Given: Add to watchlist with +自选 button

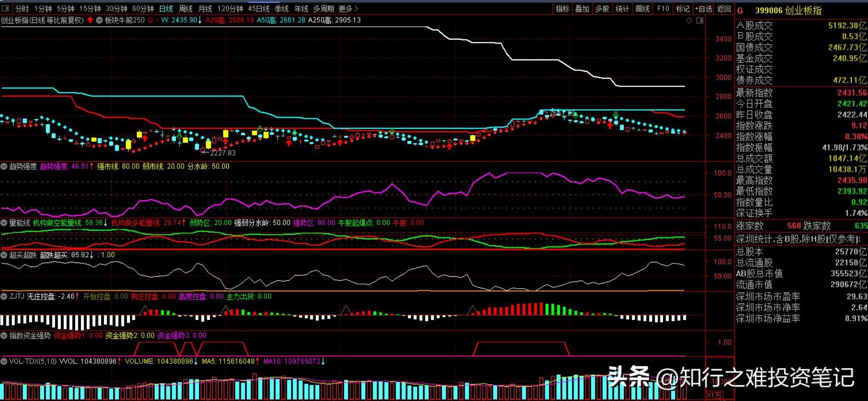Looking at the screenshot, I should coord(703,9).
